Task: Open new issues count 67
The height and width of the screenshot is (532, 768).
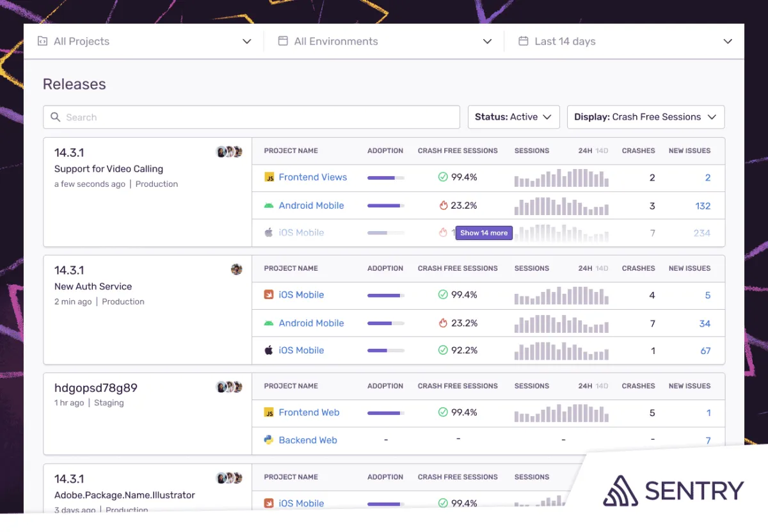Action: click(705, 351)
